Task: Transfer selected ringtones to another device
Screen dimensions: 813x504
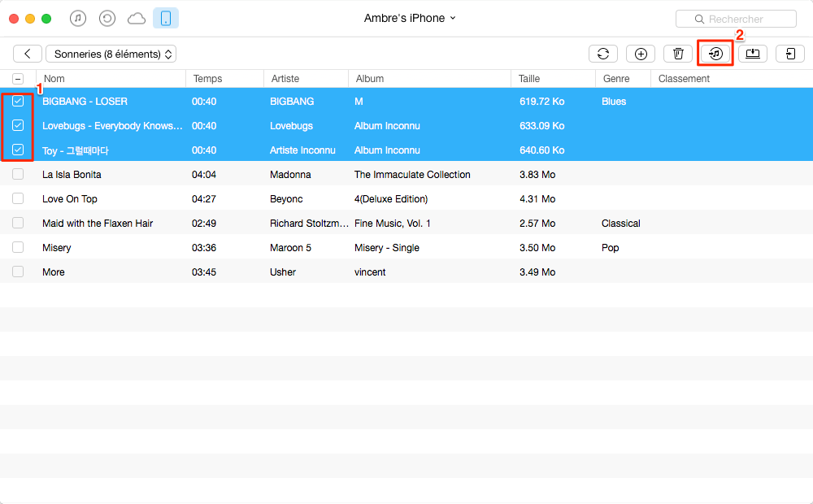Action: [790, 54]
